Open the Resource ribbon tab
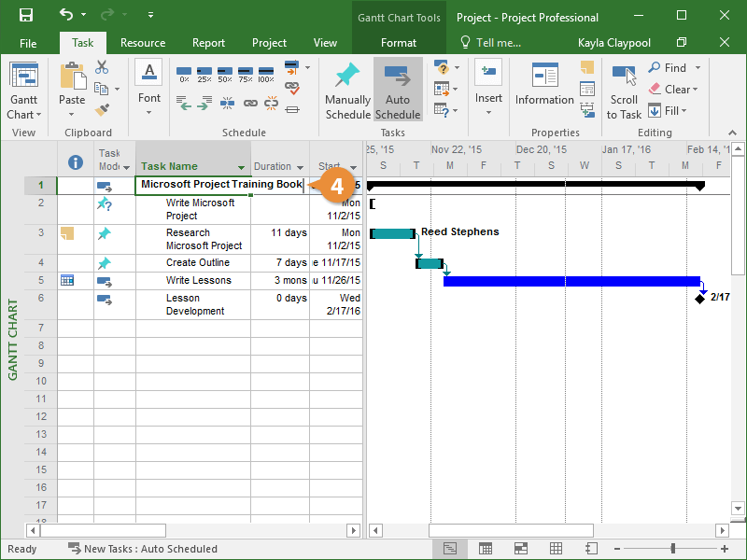 tap(143, 43)
